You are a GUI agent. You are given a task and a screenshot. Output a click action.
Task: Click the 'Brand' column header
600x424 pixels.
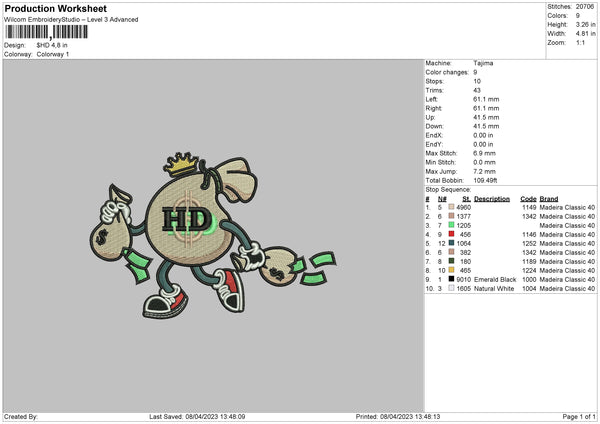549,199
